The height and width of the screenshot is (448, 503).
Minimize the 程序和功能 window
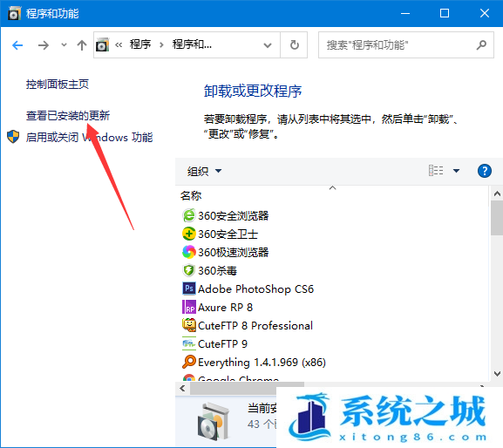coord(405,13)
